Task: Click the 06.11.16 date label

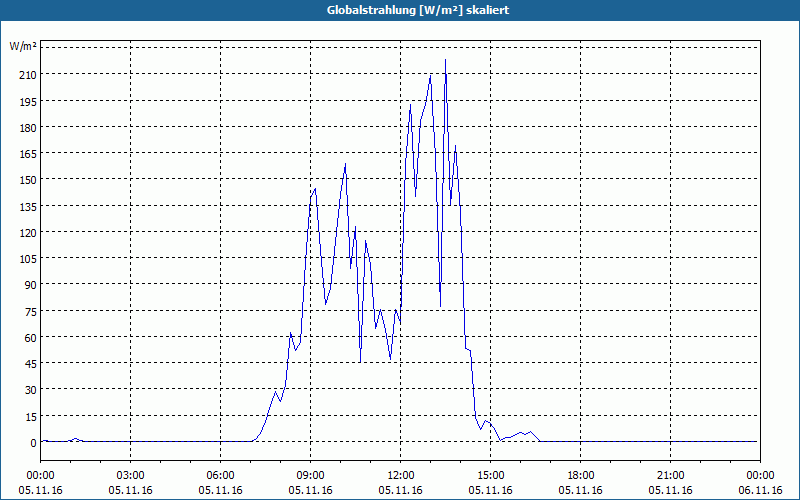Action: (760, 491)
